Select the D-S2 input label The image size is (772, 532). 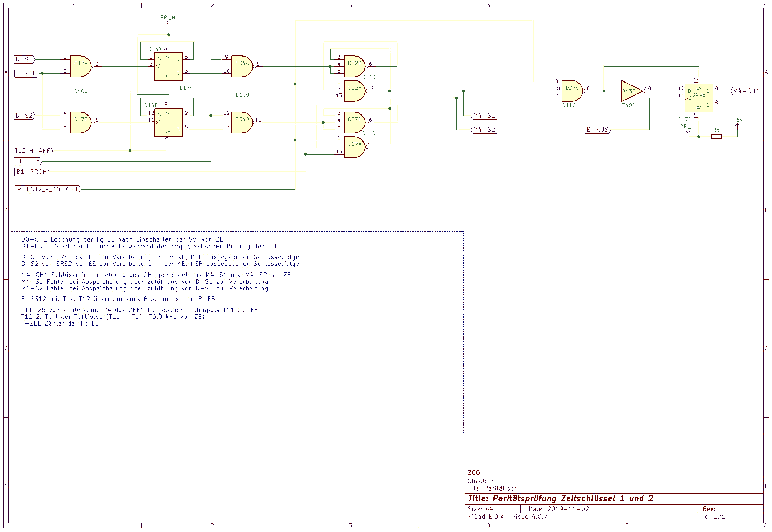point(25,116)
